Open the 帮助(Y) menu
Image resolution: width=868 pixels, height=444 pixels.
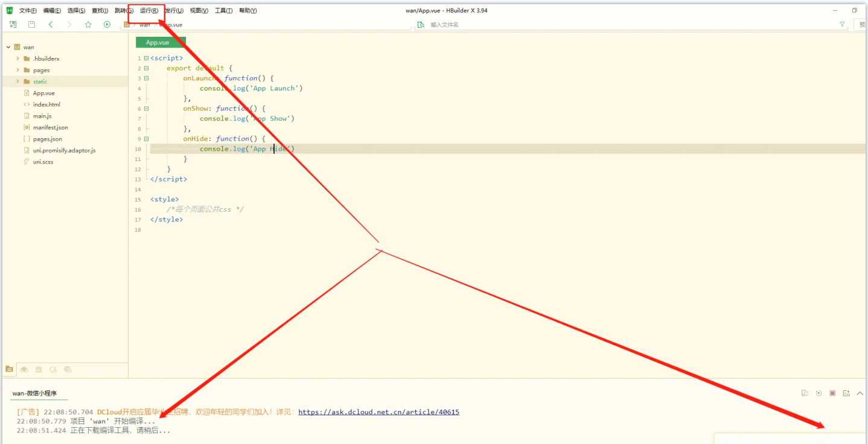(x=247, y=11)
